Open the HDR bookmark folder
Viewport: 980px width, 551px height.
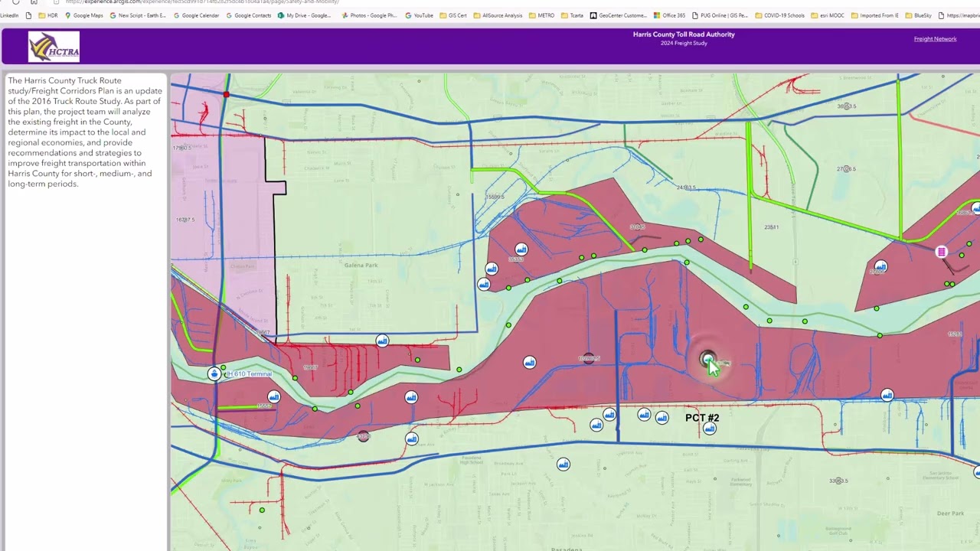pos(47,15)
